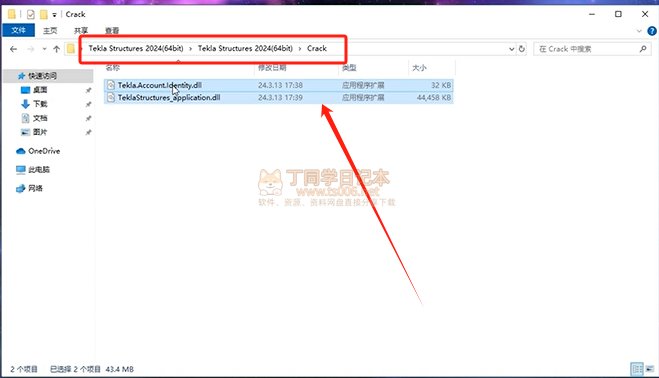
Task: Click the pin icon beside 下载
Action: tap(88, 104)
